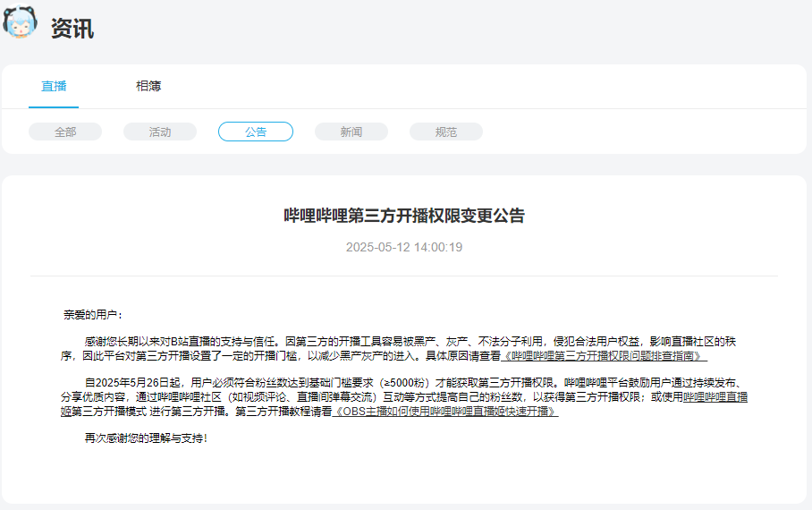
Task: Switch to the 直播 tab
Action: tap(54, 86)
